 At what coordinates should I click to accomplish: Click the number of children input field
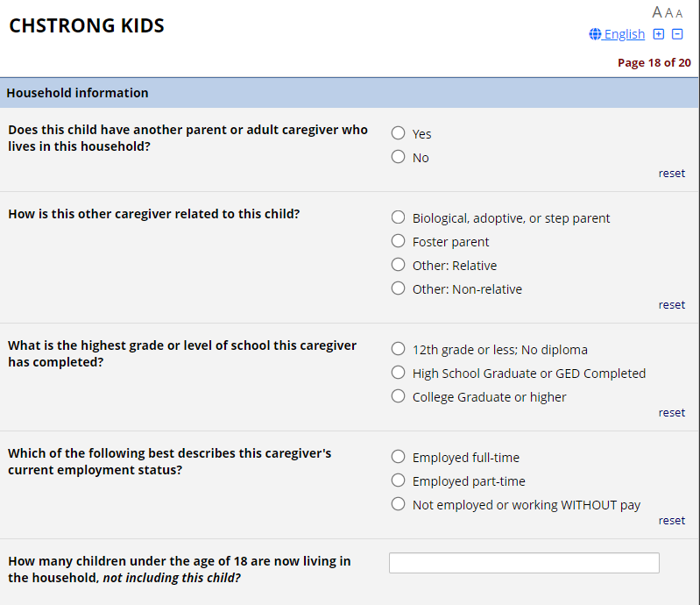(524, 563)
